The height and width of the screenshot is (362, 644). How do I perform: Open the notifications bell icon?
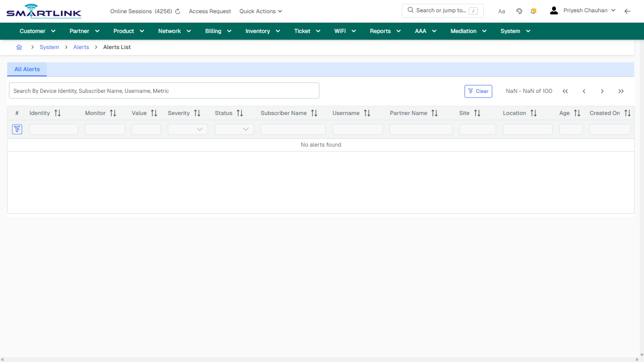point(533,11)
